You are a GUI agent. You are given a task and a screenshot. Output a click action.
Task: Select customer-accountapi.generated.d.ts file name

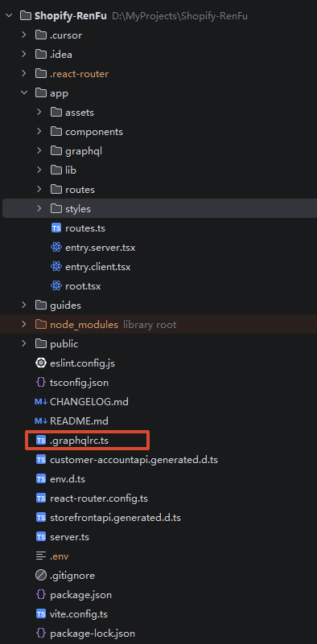coord(134,460)
